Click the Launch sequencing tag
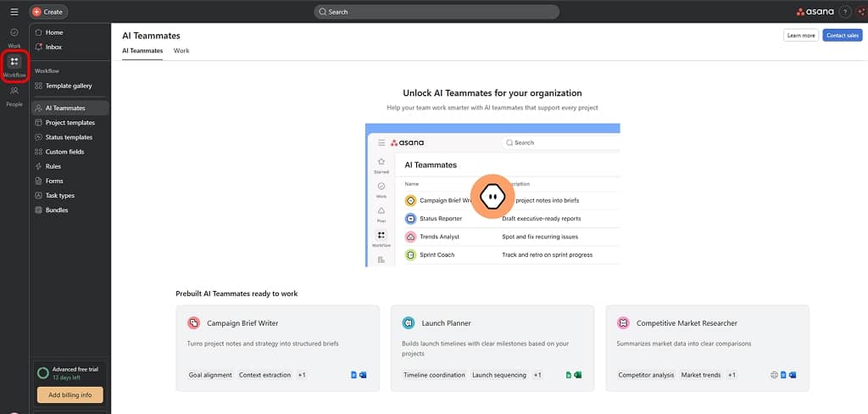The width and height of the screenshot is (868, 414). pyautogui.click(x=499, y=375)
